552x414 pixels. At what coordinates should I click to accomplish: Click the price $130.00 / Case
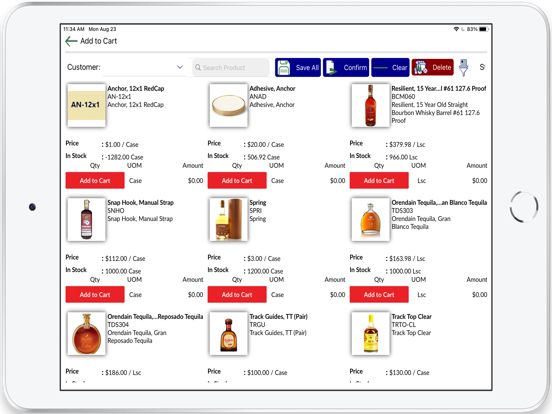409,372
